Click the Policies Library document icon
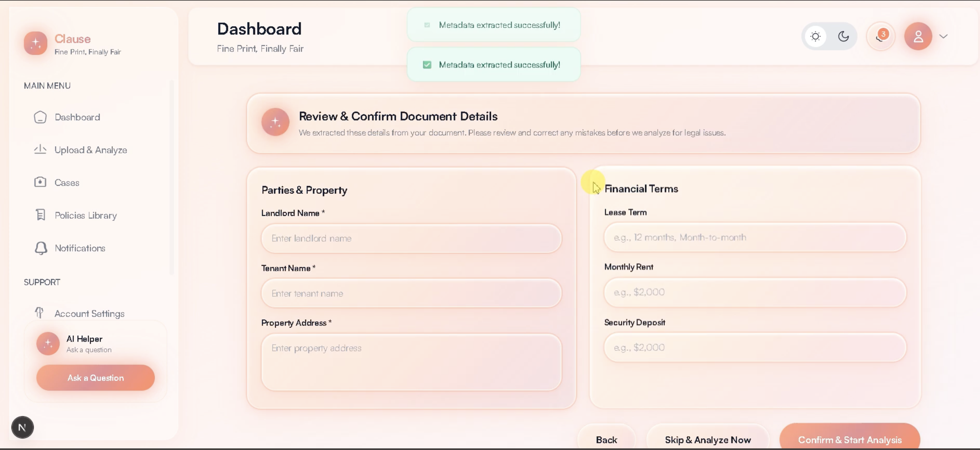The width and height of the screenshot is (980, 450). tap(40, 215)
